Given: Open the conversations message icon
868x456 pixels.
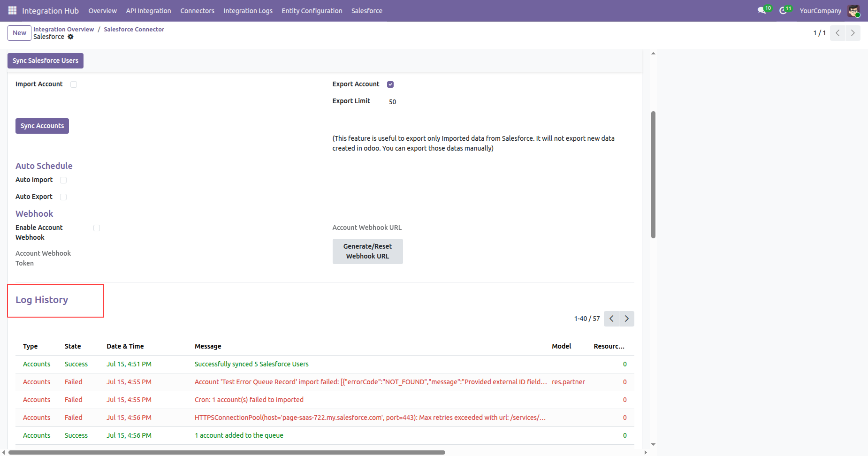Looking at the screenshot, I should coord(761,10).
